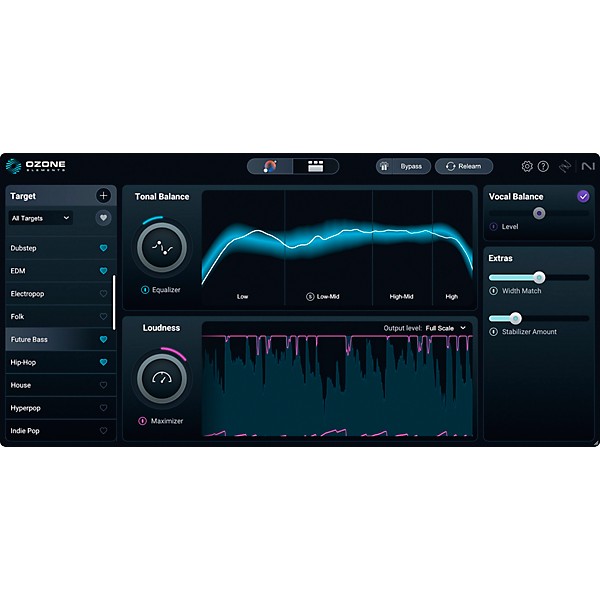The height and width of the screenshot is (600, 600).
Task: Open the All Targets dropdown
Action: (40, 218)
